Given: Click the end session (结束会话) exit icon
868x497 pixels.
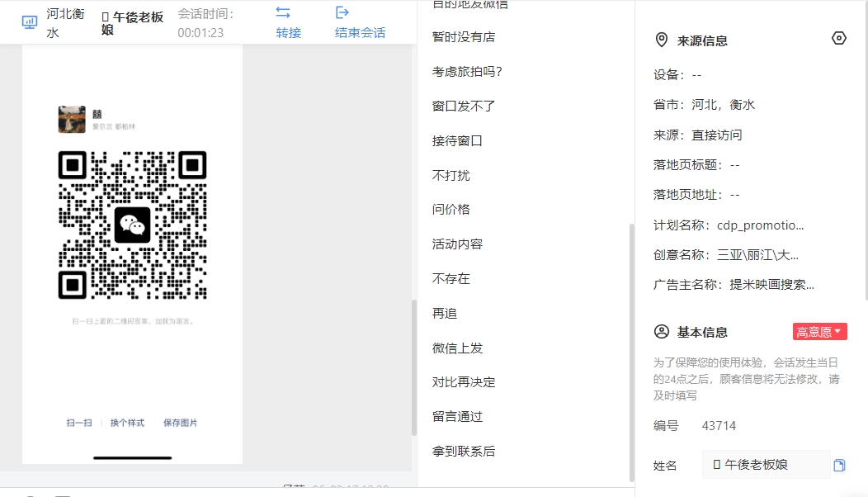Looking at the screenshot, I should click(x=342, y=12).
